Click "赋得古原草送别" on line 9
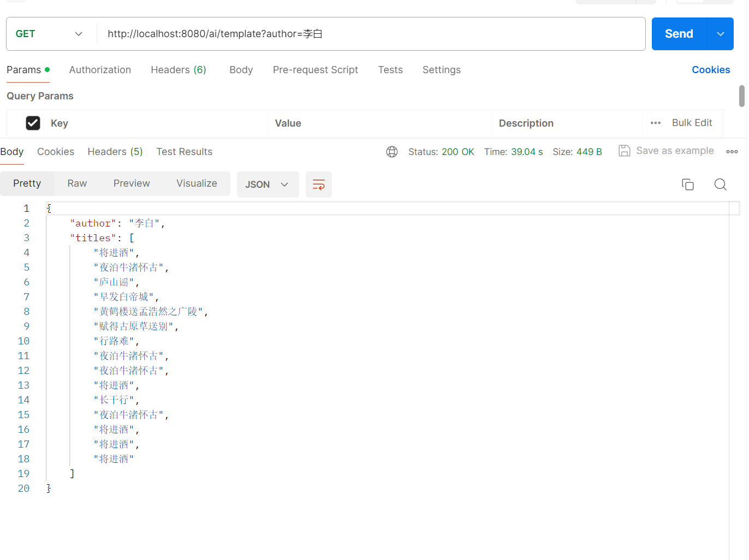This screenshot has height=560, width=749. 134,326
